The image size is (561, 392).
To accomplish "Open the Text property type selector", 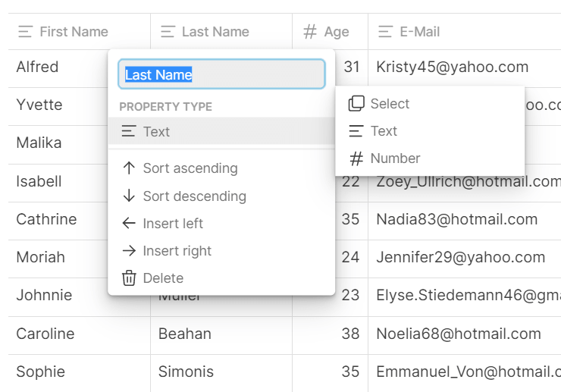I will coord(221,132).
